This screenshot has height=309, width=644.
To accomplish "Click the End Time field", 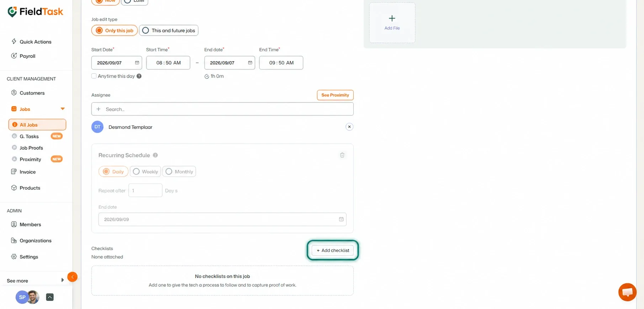I will click(281, 63).
